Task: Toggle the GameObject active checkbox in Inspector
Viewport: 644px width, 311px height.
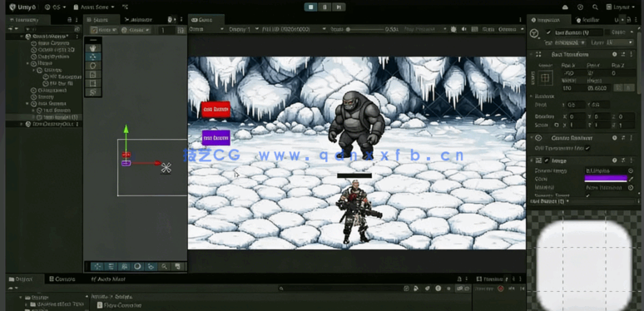Action: pos(548,32)
